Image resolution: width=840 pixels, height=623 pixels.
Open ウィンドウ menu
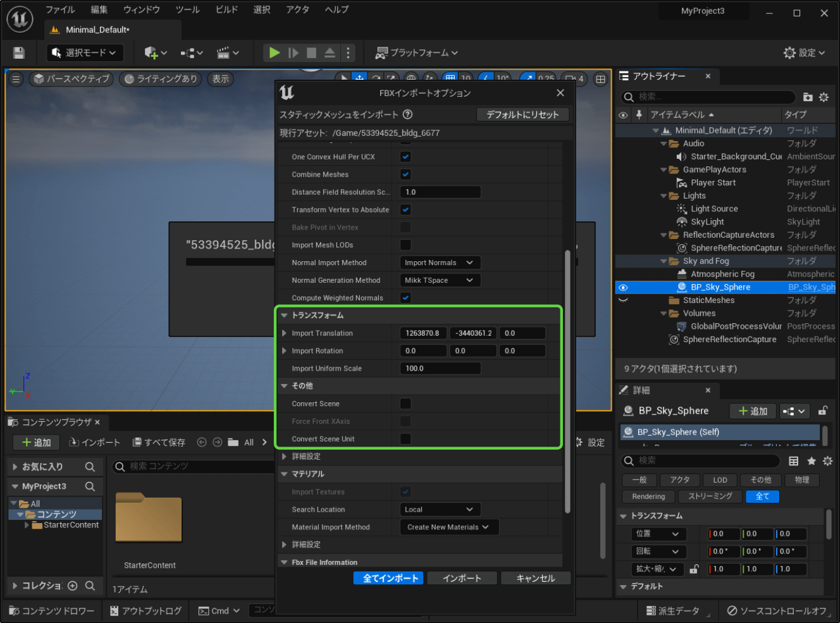point(142,9)
